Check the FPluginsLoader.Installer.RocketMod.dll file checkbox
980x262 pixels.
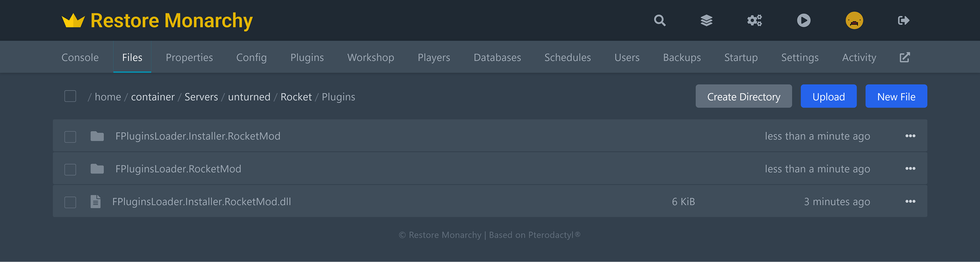(70, 202)
